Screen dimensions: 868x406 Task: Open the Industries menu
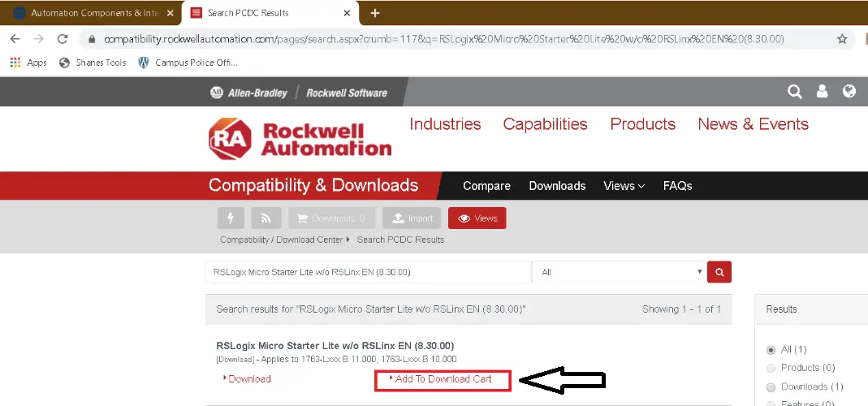point(445,123)
